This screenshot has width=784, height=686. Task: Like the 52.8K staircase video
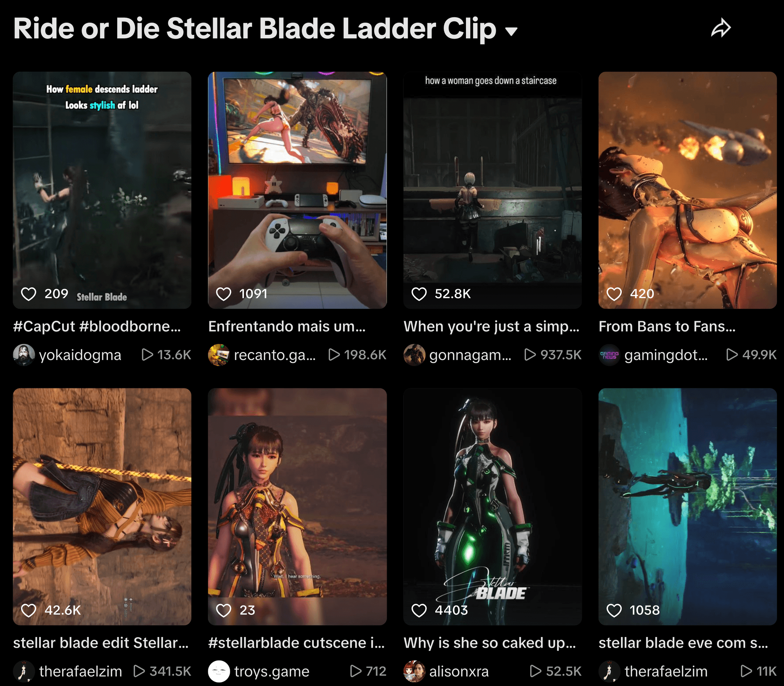[x=419, y=294]
